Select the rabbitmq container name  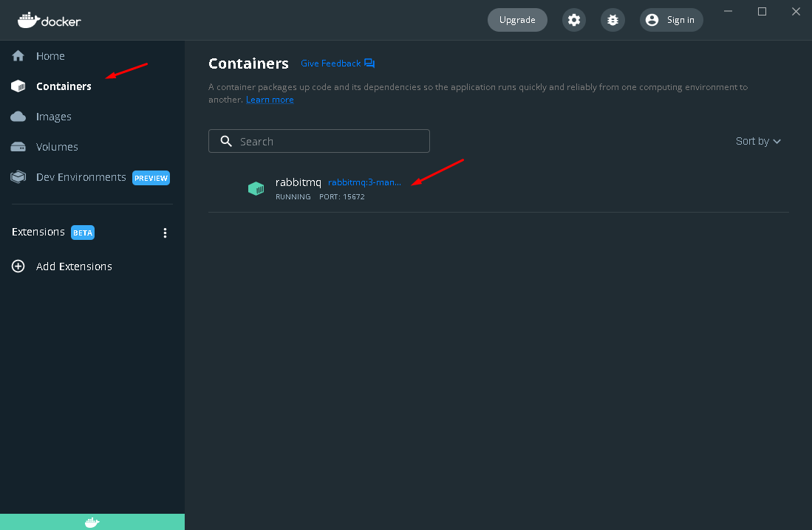(298, 182)
